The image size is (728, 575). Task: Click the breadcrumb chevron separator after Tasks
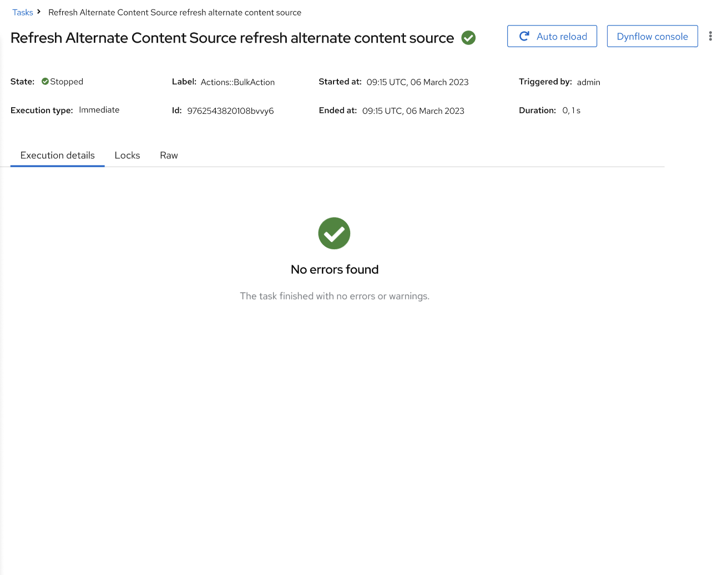[x=39, y=12]
